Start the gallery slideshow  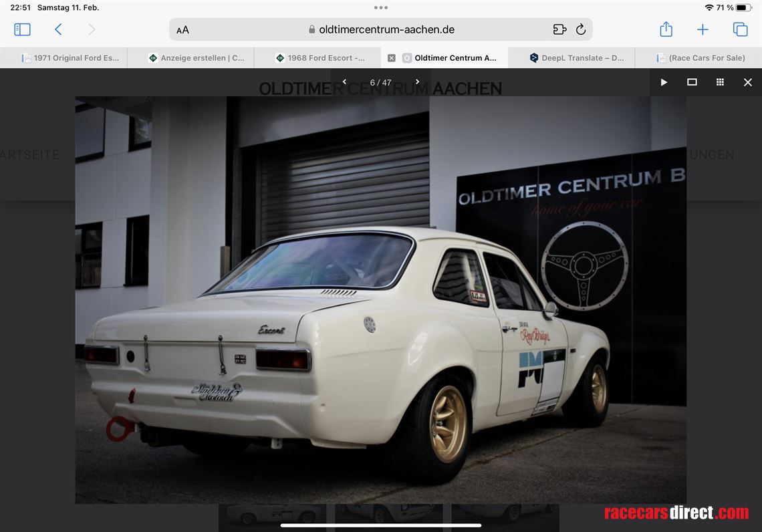click(664, 82)
